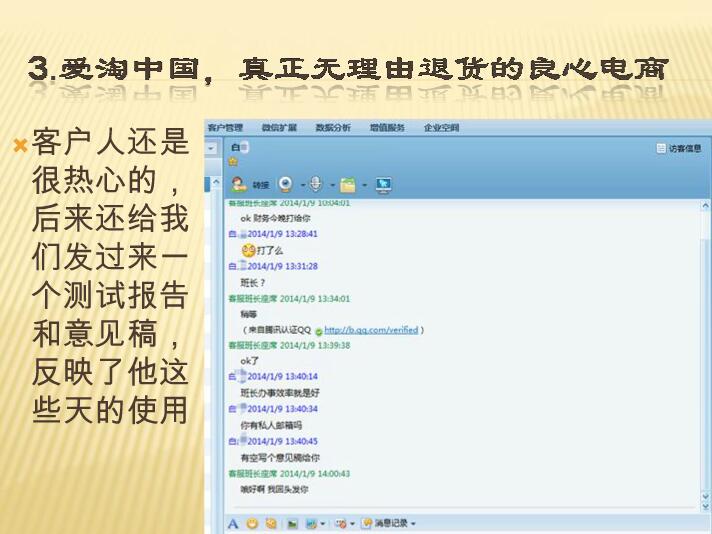
Task: Click message 'ok了'
Action: (249, 361)
